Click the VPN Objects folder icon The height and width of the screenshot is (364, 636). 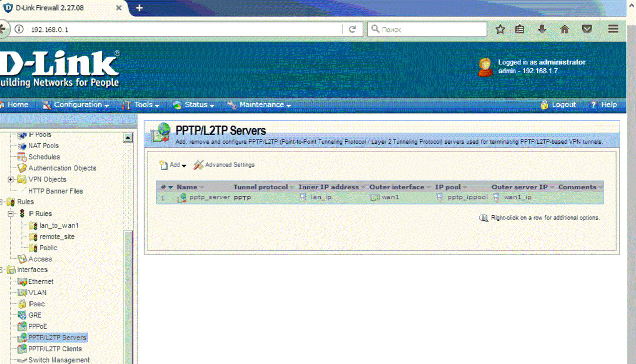point(21,179)
